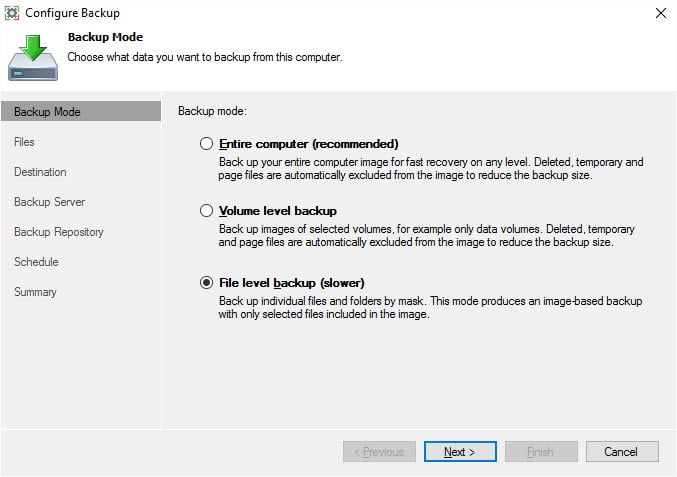Select Entire computer (recommended) radio button
Image resolution: width=677 pixels, height=477 pixels.
tap(206, 143)
